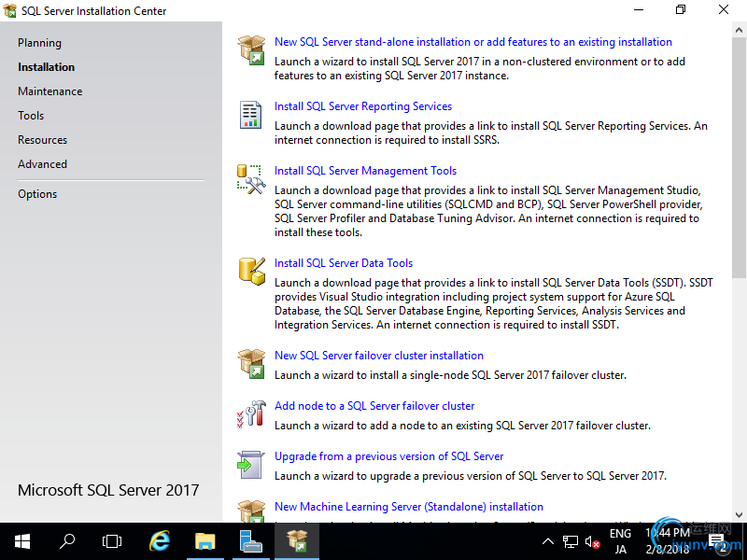Click Upgrade from a previous version link

pyautogui.click(x=388, y=456)
